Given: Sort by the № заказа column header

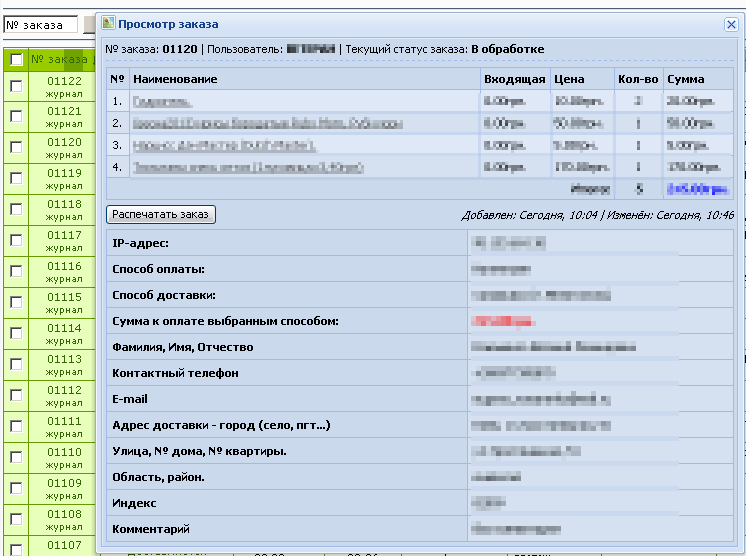Looking at the screenshot, I should pyautogui.click(x=58, y=59).
